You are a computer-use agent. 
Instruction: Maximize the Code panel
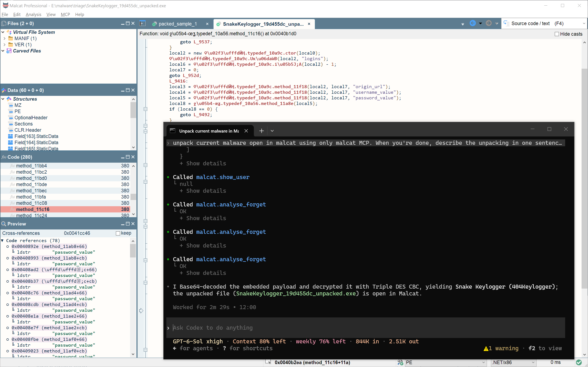pos(128,157)
